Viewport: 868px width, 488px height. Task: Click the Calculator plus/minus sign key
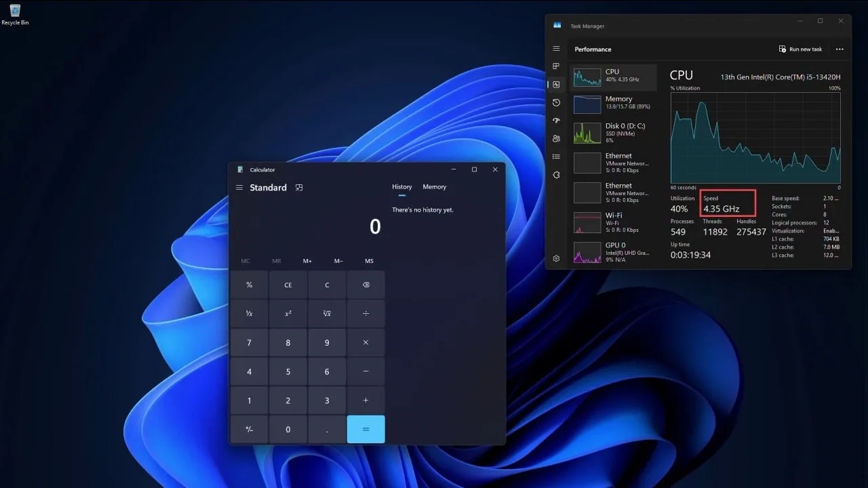(x=249, y=430)
